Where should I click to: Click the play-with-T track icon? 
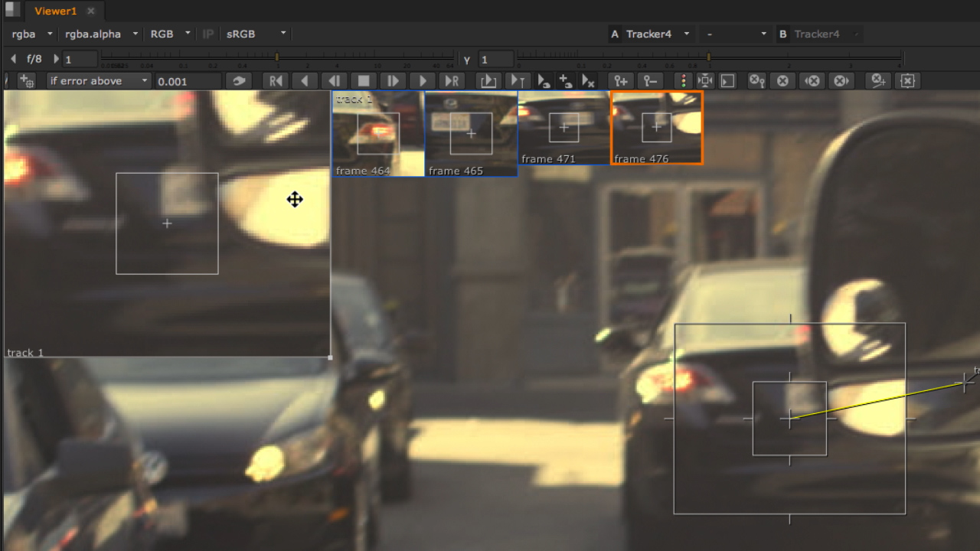(518, 80)
